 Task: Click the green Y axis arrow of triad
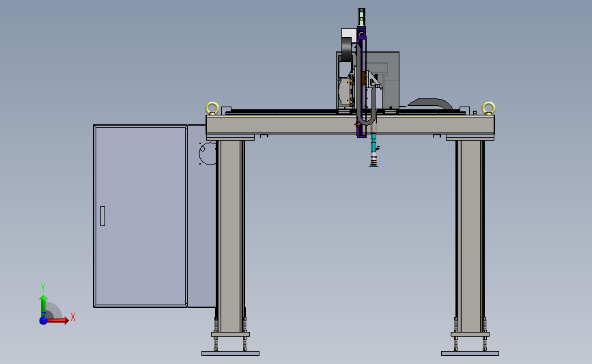(x=44, y=306)
